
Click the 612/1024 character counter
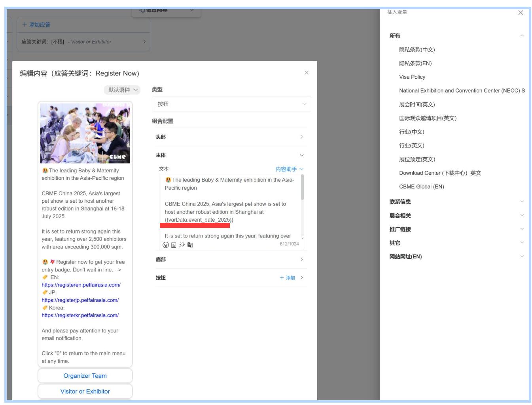click(289, 244)
